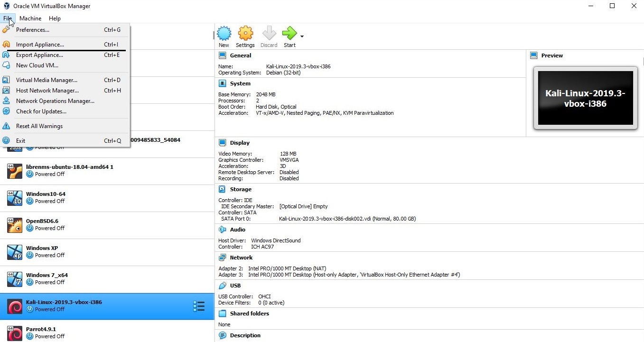Select the OpenBSD6.6 virtual machine
This screenshot has height=342, width=644.
[107, 225]
